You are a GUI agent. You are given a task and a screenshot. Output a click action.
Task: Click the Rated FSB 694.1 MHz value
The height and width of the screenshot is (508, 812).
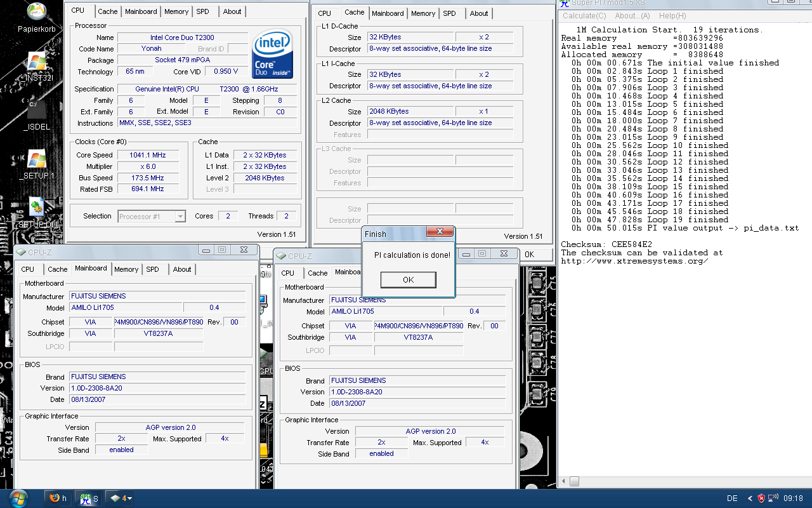(148, 189)
